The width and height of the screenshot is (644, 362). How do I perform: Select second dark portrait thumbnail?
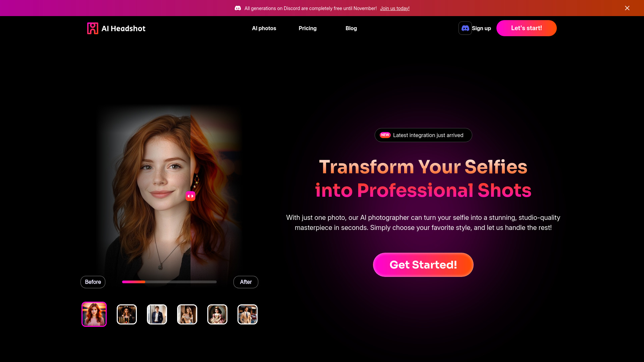coord(127,314)
